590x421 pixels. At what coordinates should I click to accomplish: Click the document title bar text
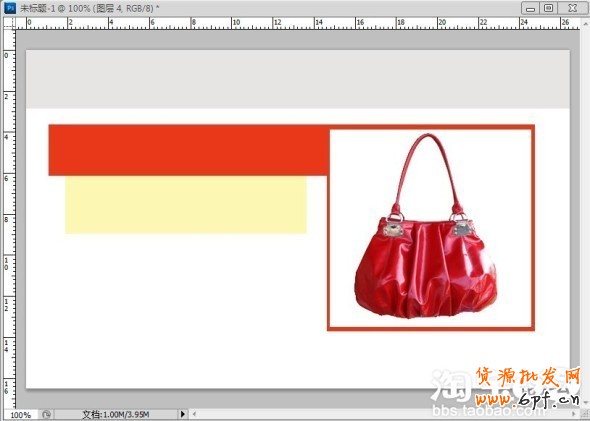click(90, 8)
